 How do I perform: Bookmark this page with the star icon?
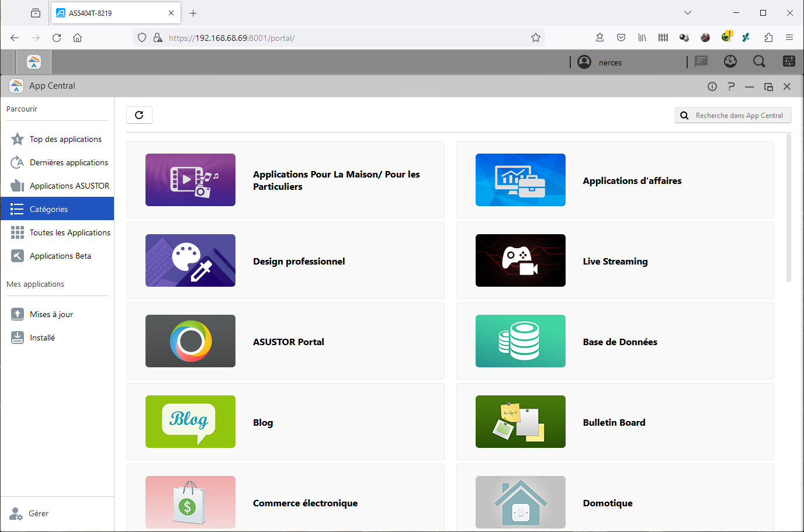pos(536,38)
